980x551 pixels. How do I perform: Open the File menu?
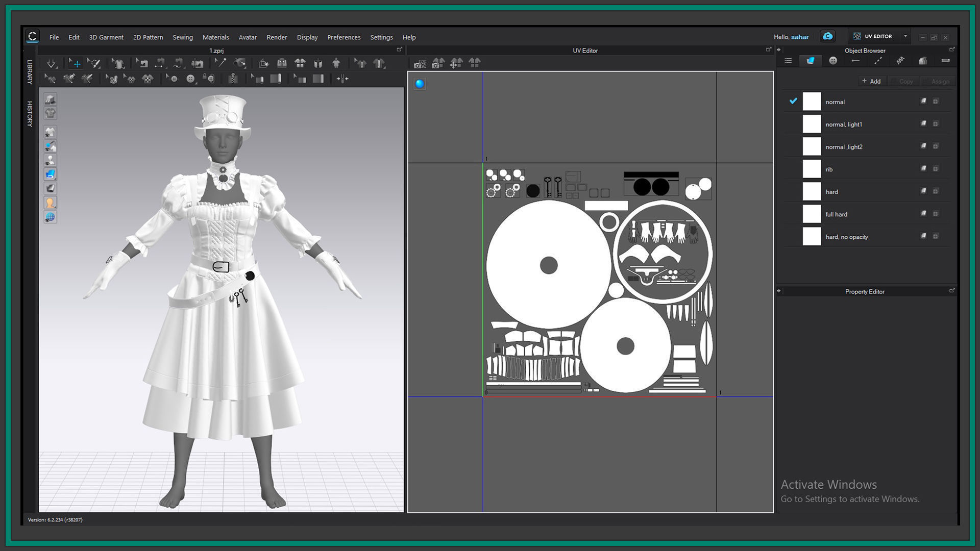tap(54, 37)
